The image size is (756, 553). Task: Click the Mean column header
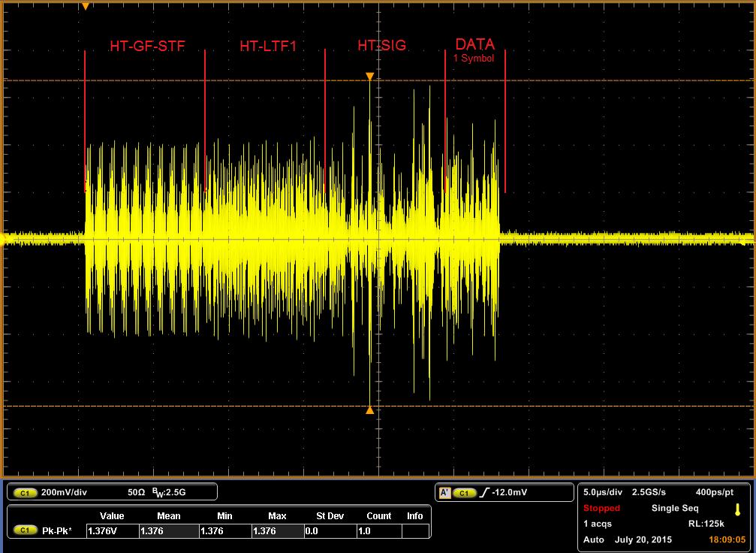point(169,516)
